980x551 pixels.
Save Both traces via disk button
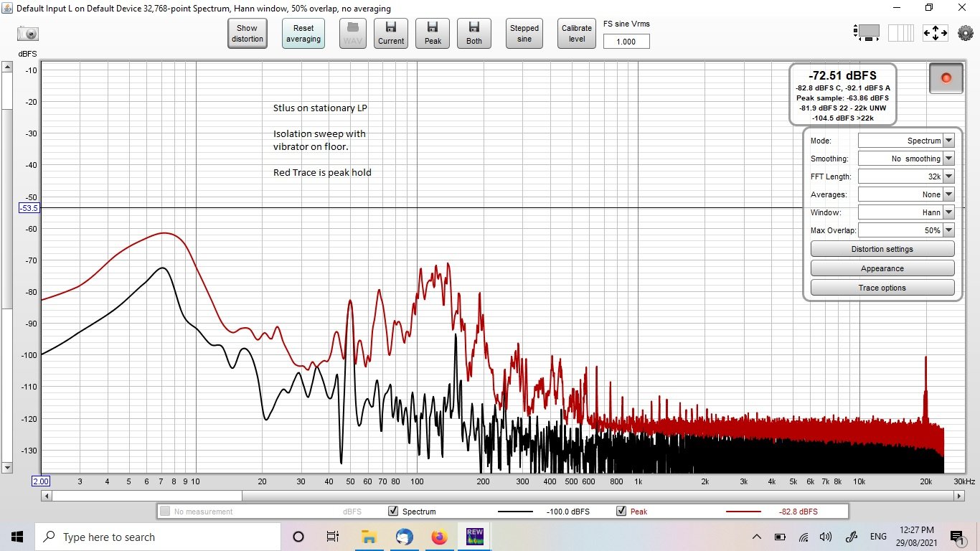click(x=474, y=34)
